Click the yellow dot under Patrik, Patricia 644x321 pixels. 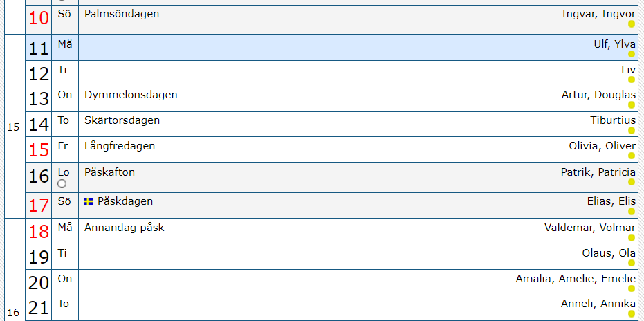point(632,182)
